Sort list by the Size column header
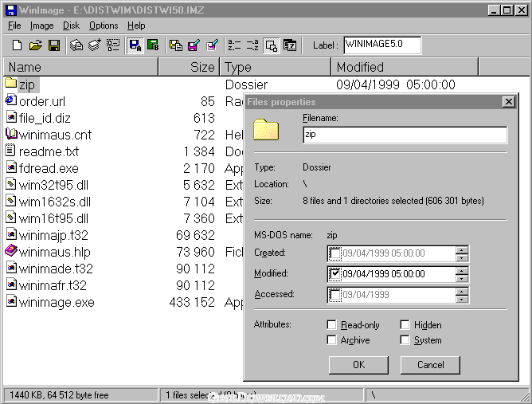 click(190, 67)
